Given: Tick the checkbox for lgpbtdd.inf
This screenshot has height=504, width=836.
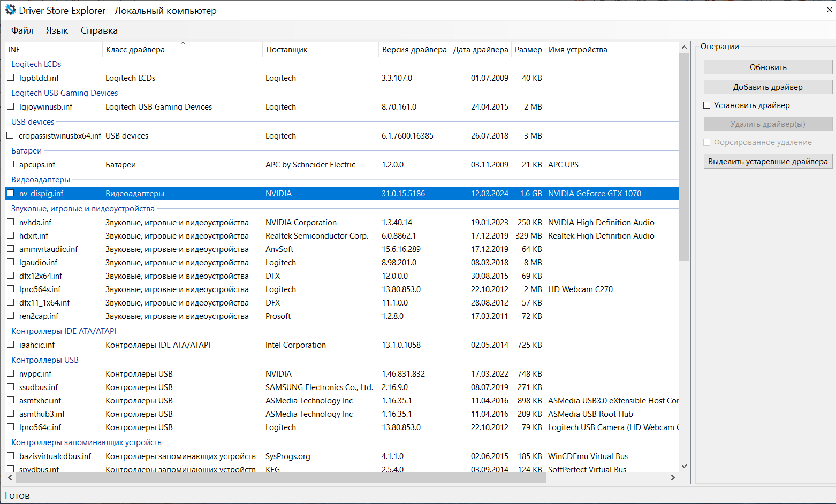Looking at the screenshot, I should (11, 78).
